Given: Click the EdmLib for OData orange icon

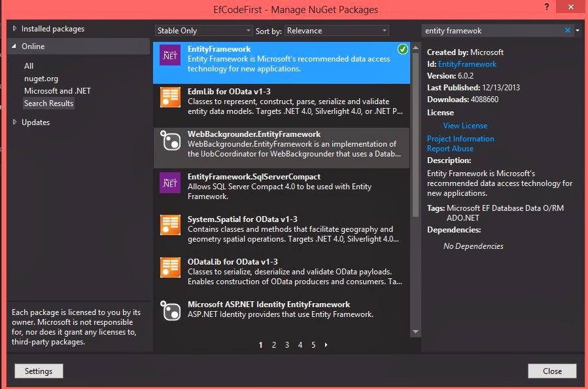Looking at the screenshot, I should (x=170, y=97).
